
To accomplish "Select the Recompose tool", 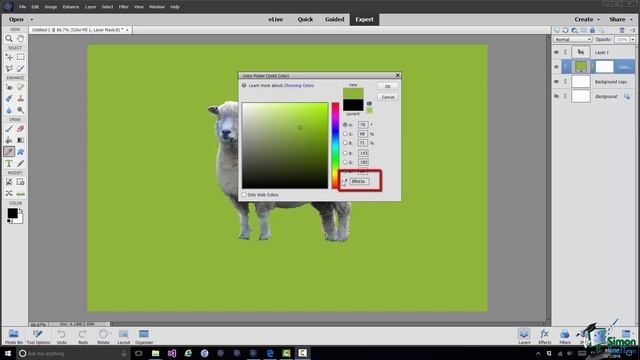I will pyautogui.click(x=20, y=182).
